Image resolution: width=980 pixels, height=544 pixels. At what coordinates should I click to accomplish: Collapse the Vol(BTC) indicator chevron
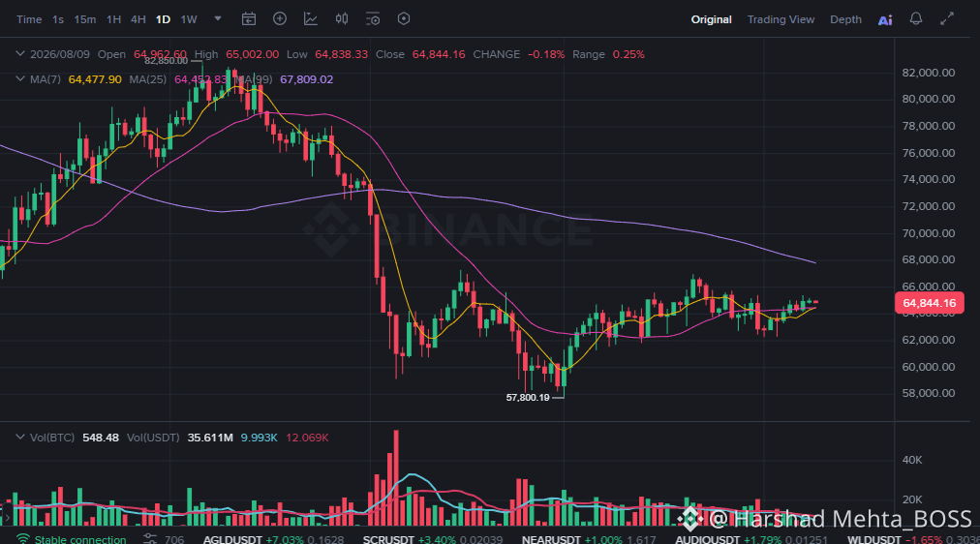[20, 438]
